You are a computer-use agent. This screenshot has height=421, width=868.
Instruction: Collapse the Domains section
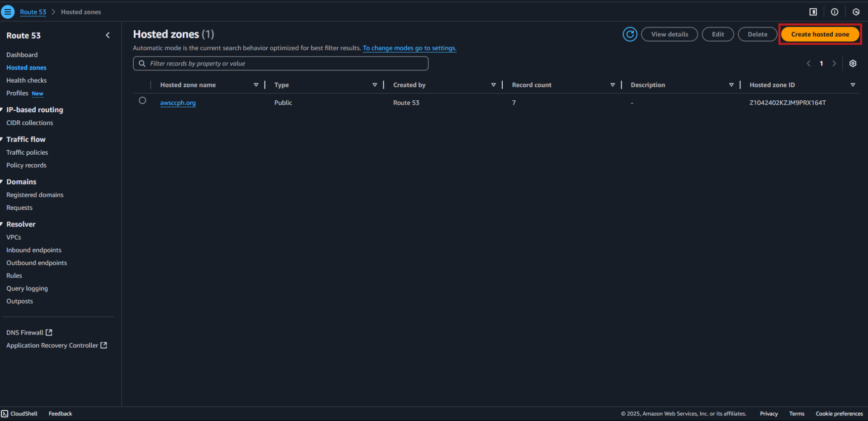(x=2, y=182)
